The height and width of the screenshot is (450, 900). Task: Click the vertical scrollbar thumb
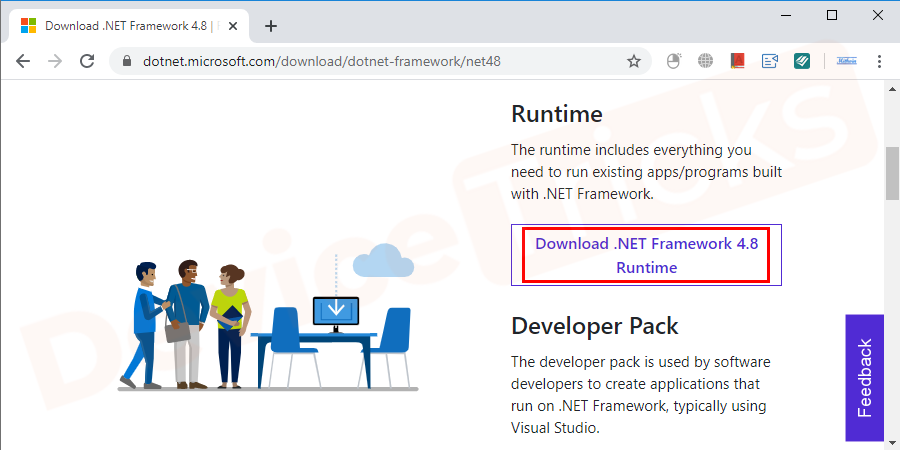coord(892,173)
